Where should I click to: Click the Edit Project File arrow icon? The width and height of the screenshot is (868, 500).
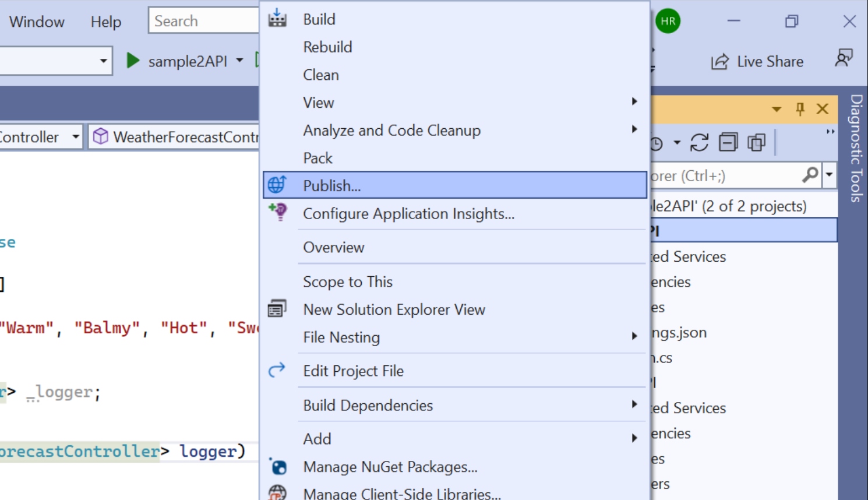tap(277, 369)
